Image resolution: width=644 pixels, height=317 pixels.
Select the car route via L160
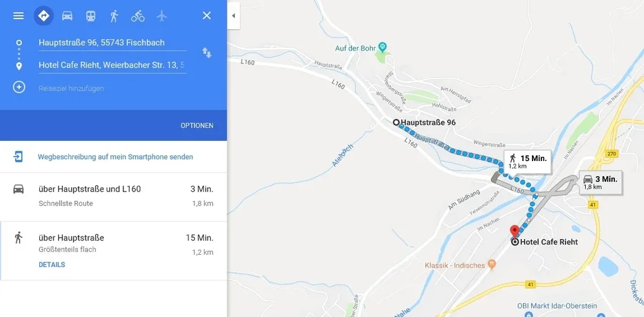(x=113, y=197)
